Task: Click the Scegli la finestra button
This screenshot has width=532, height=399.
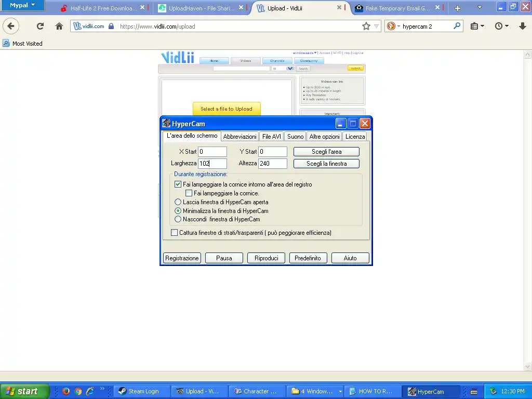Action: pyautogui.click(x=326, y=164)
